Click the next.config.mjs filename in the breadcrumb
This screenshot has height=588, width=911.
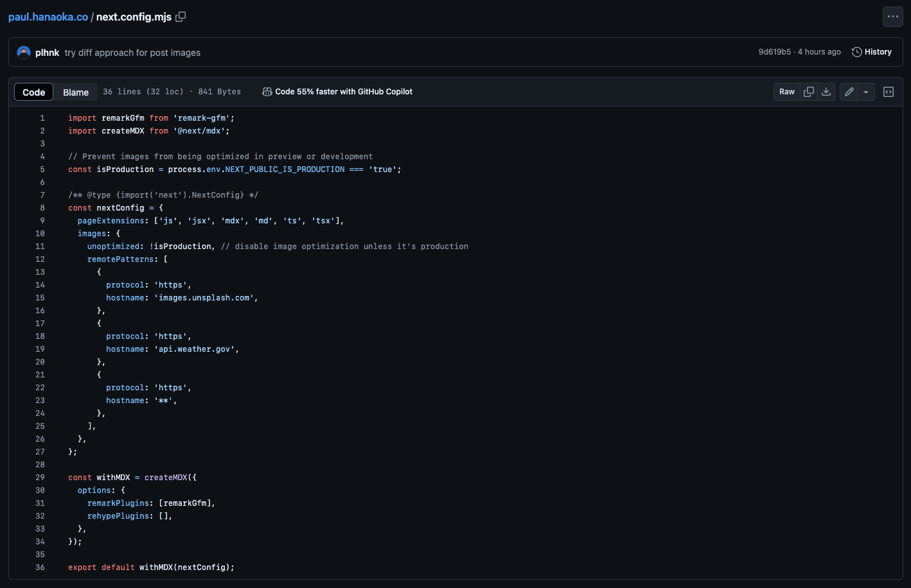pyautogui.click(x=133, y=17)
